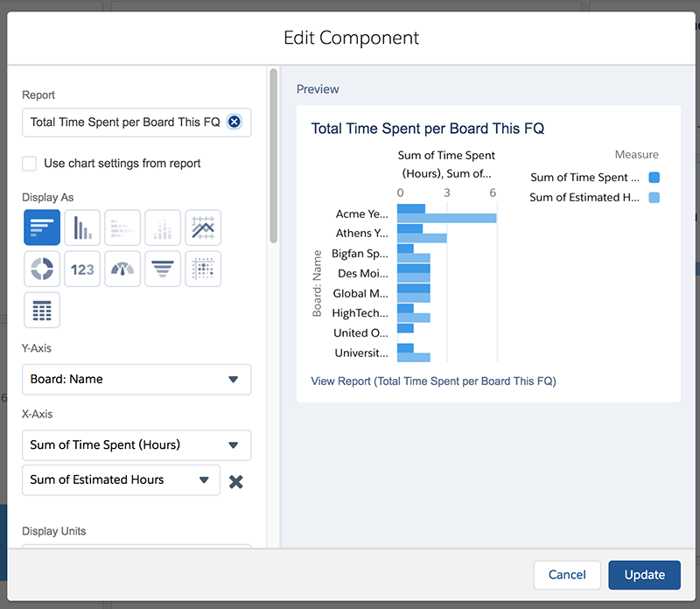The image size is (700, 609).
Task: Clear the selected report with X icon
Action: tap(234, 122)
